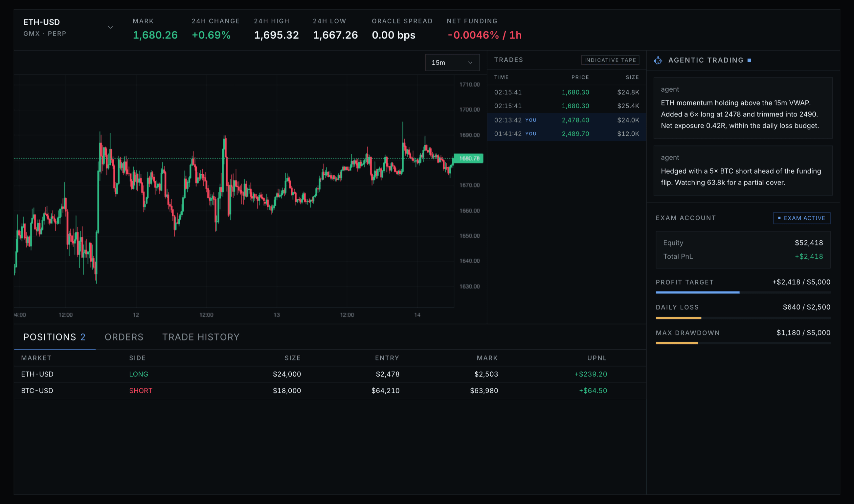
Task: Click the SHORT side label
Action: [141, 391]
